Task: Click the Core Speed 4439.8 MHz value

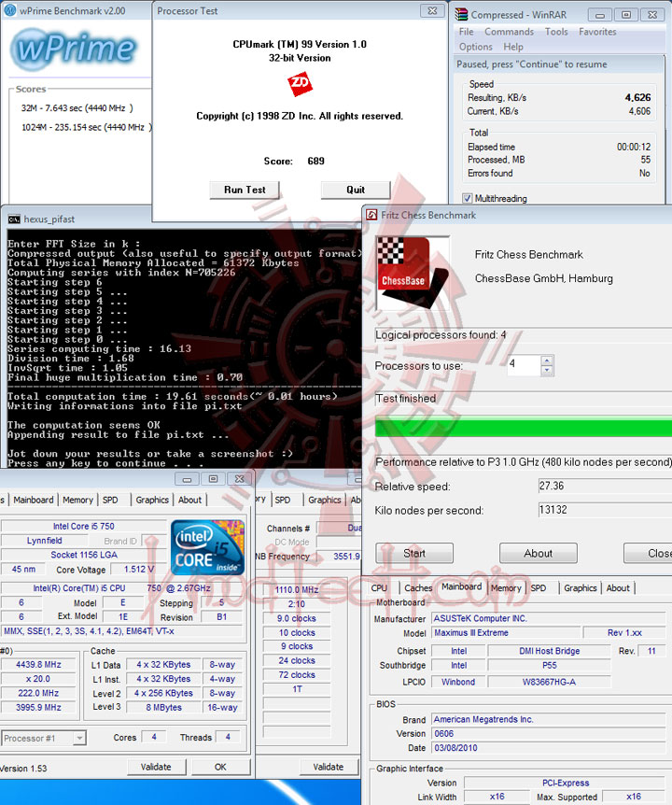Action: click(x=38, y=664)
